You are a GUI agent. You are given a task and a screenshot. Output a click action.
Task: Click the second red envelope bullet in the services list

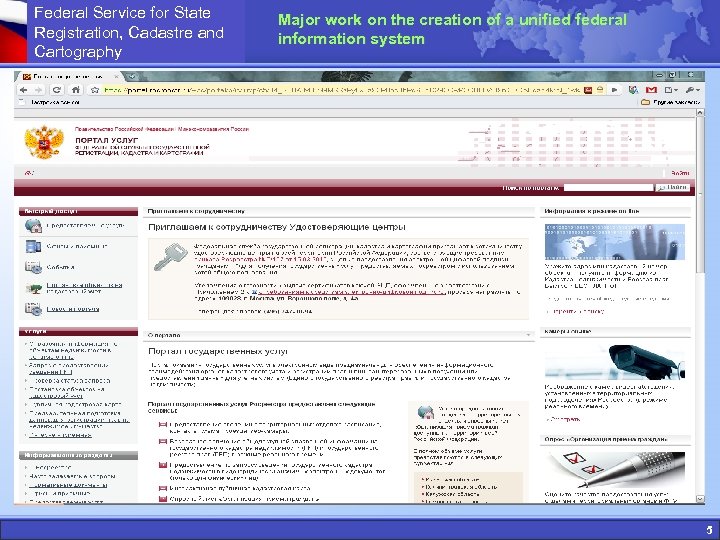click(x=163, y=442)
